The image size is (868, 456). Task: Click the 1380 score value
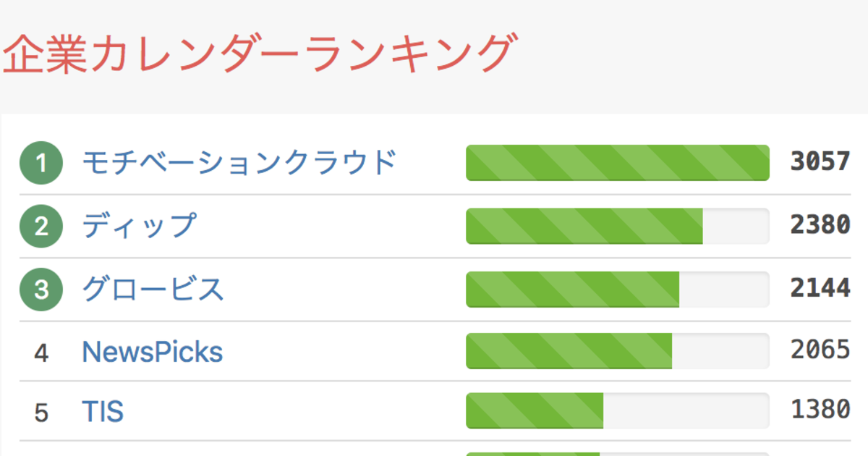pos(820,410)
